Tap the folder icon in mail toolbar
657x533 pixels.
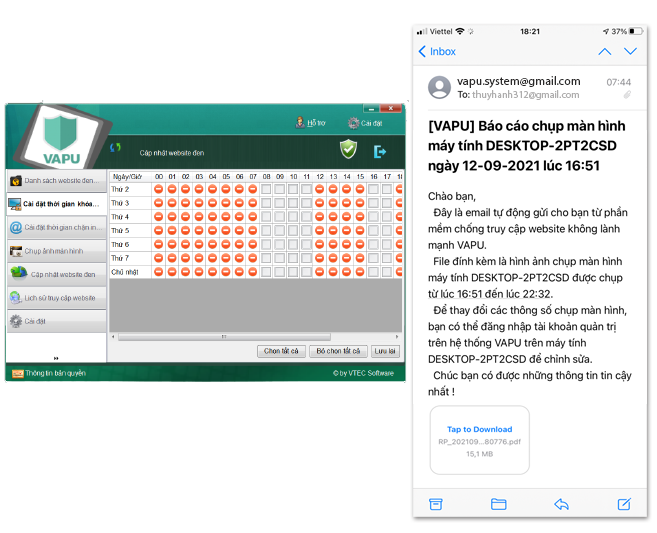coord(499,504)
